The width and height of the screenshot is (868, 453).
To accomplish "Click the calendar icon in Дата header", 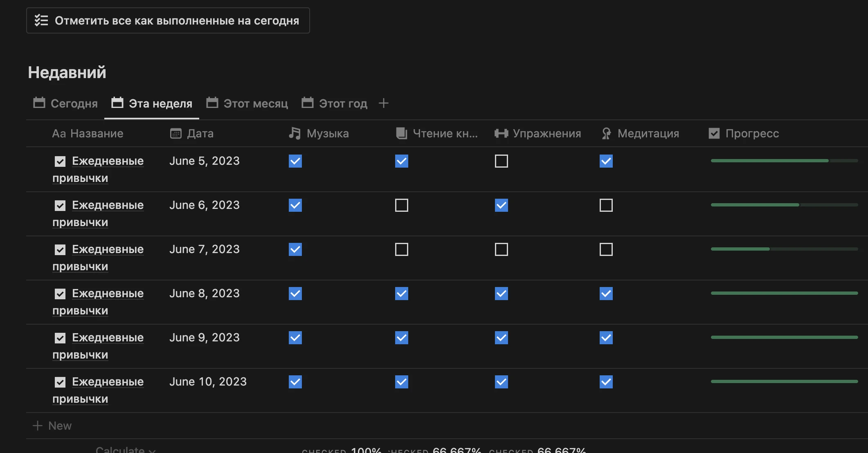I will tap(176, 133).
